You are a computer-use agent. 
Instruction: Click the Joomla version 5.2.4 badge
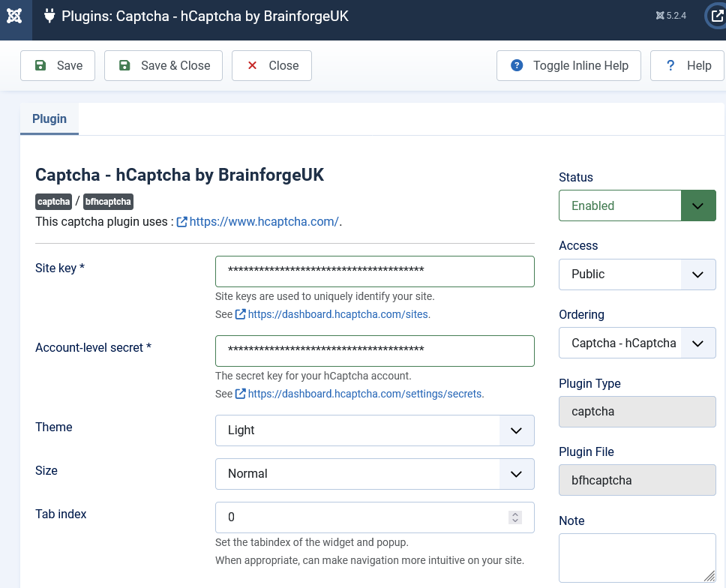click(670, 16)
